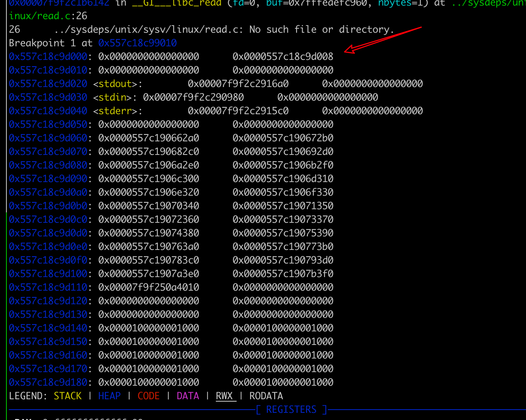This screenshot has height=420, width=526.
Task: Select memory address 0x557c18c9d050
Action: 48,125
